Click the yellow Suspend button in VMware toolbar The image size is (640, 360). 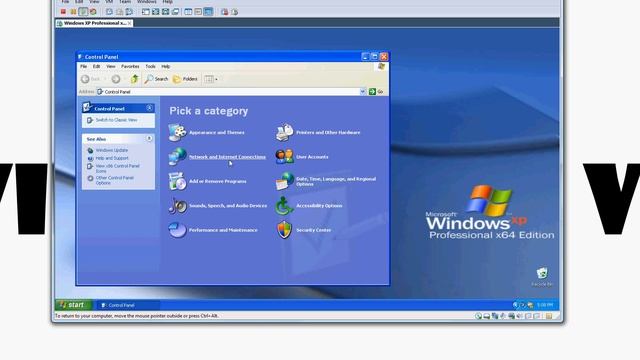[x=73, y=12]
